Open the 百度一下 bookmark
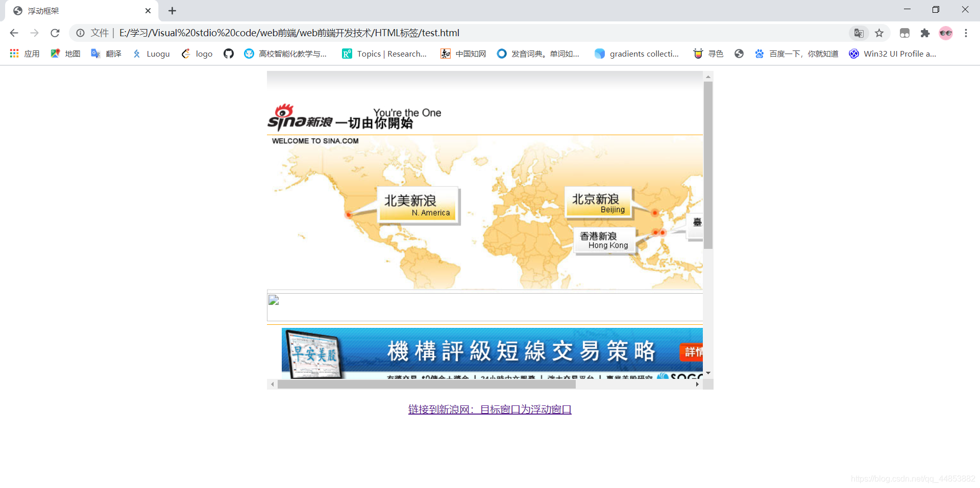This screenshot has height=488, width=980. (796, 54)
